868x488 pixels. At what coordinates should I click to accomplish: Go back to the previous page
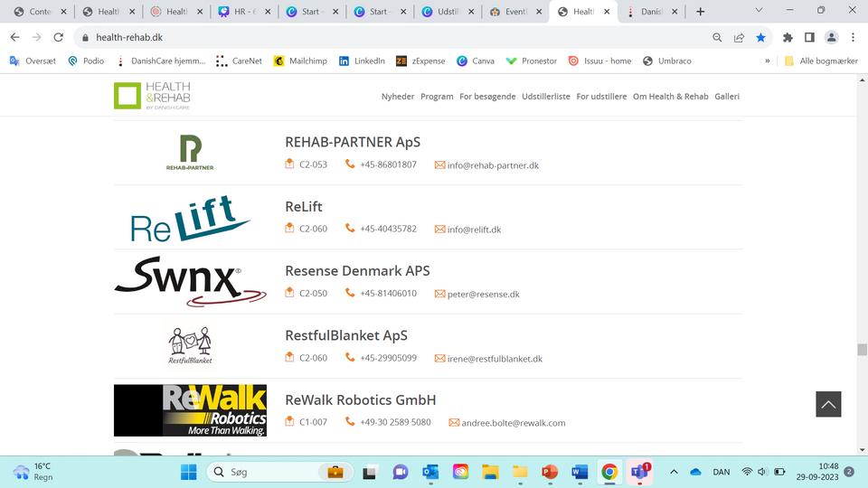15,37
